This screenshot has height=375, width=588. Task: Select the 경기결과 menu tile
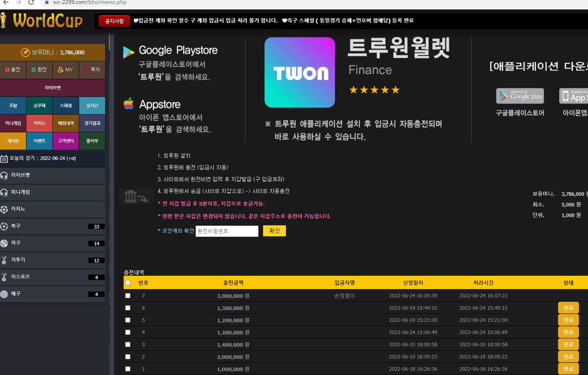pyautogui.click(x=92, y=123)
